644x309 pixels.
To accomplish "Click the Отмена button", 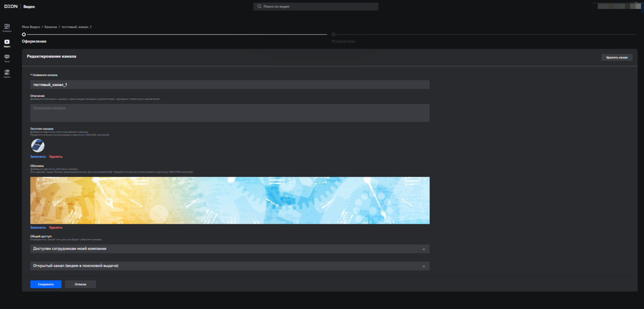I will [80, 284].
